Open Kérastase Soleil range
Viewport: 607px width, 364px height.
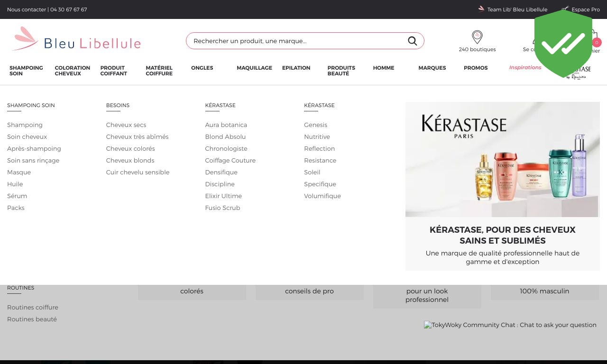point(312,172)
